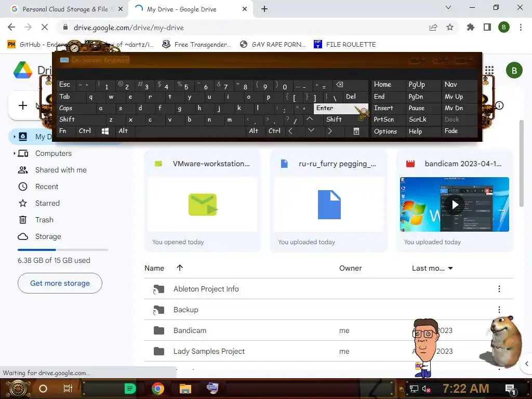Image resolution: width=532 pixels, height=399 pixels.
Task: Open the Trash view
Action: 44,220
